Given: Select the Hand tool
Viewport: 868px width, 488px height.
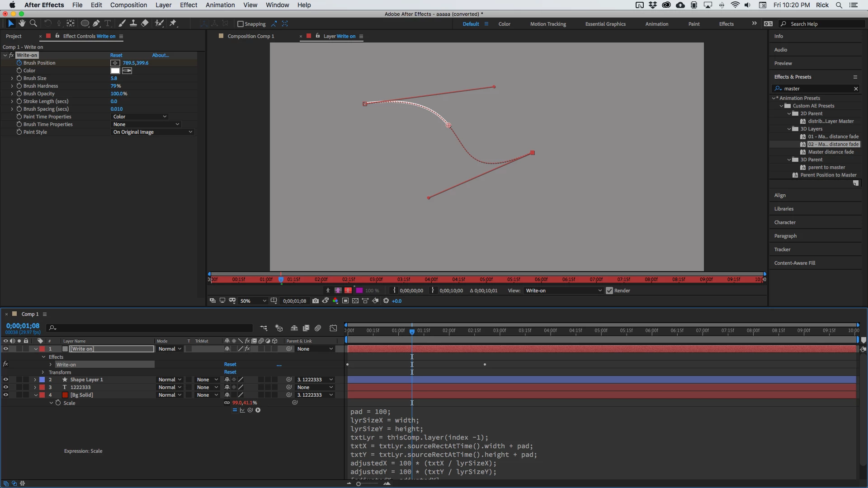Looking at the screenshot, I should tap(22, 23).
